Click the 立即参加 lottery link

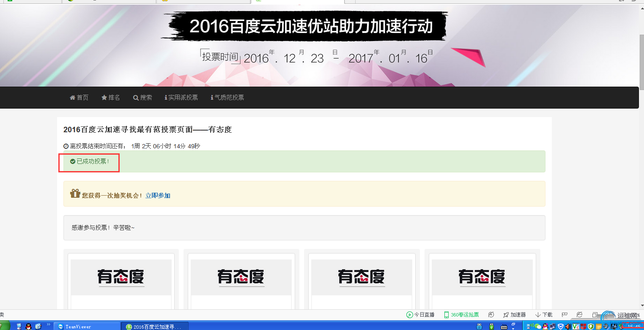[158, 196]
